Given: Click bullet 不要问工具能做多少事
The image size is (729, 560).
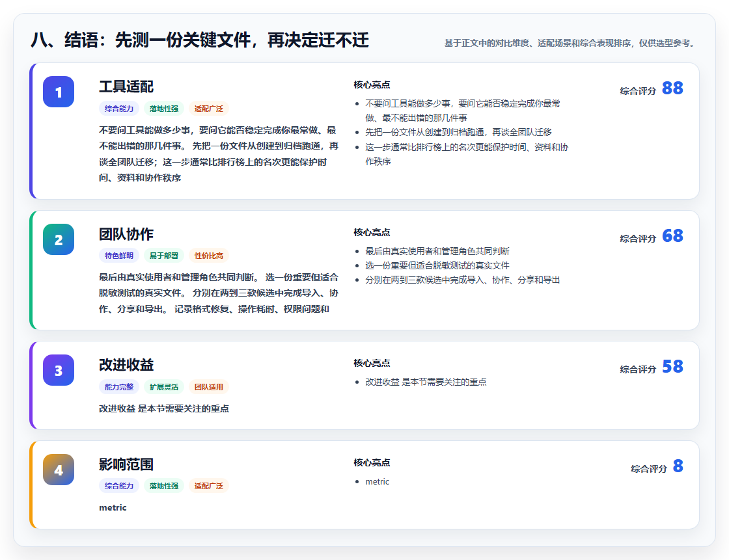Looking at the screenshot, I should pyautogui.click(x=463, y=111).
